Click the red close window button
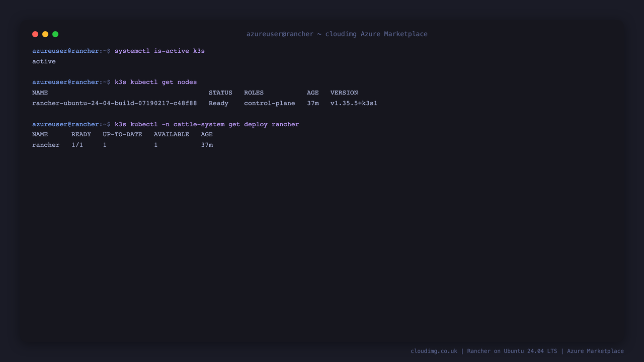Image resolution: width=644 pixels, height=362 pixels. tap(35, 34)
